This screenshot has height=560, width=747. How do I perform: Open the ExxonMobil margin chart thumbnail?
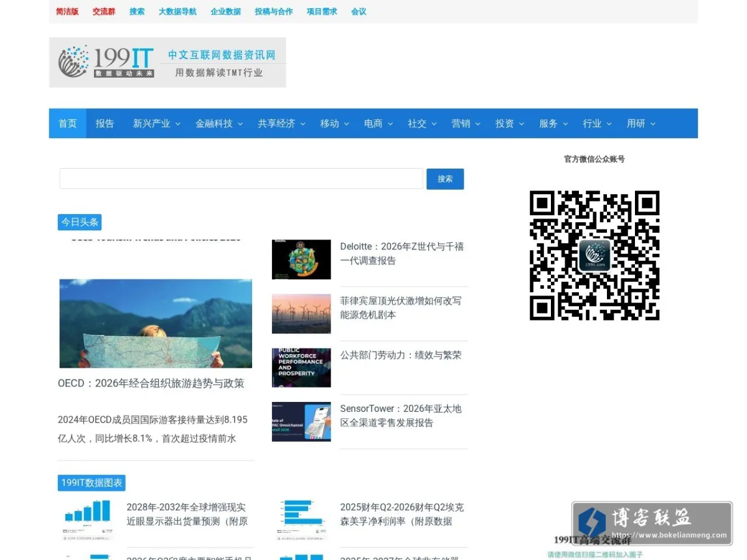point(301,520)
